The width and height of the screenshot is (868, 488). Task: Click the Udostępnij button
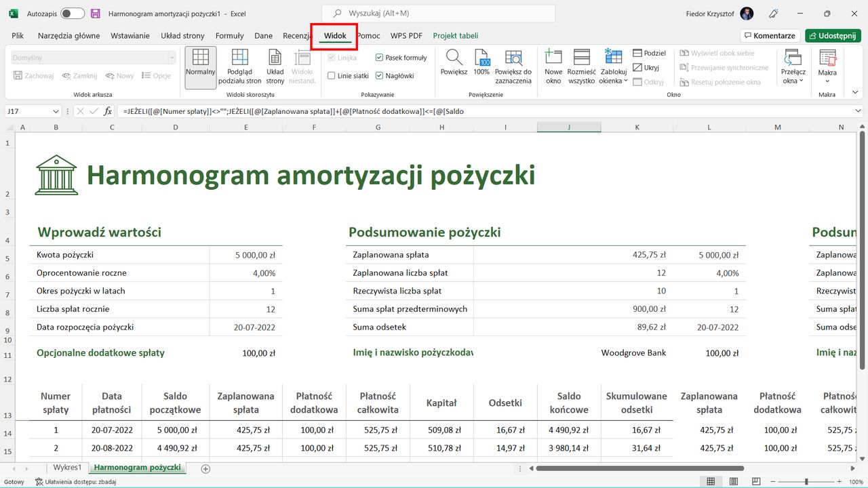[833, 35]
